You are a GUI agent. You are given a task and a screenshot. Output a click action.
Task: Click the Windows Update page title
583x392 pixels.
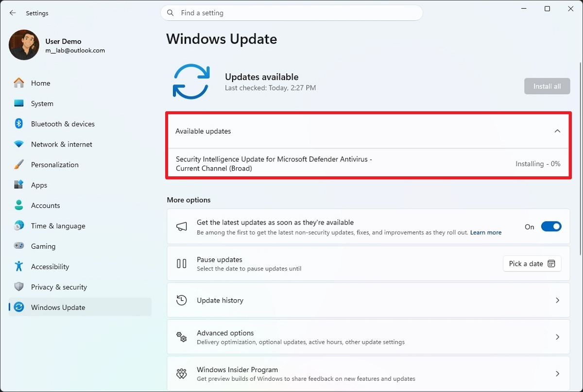pyautogui.click(x=222, y=39)
